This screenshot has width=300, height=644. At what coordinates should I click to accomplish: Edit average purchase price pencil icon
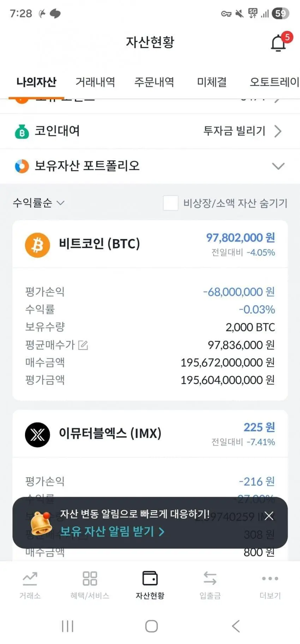(x=83, y=345)
